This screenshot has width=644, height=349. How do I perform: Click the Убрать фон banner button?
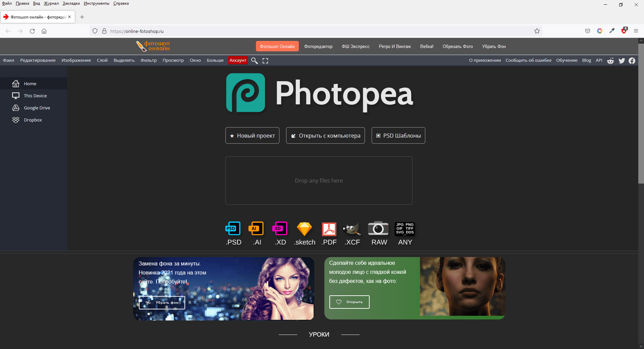pos(162,303)
